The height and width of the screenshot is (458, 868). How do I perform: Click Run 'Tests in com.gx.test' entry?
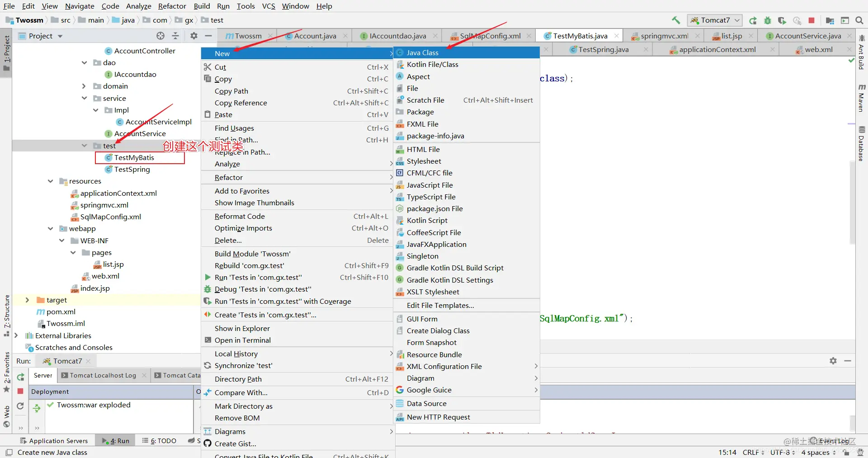pos(297,277)
